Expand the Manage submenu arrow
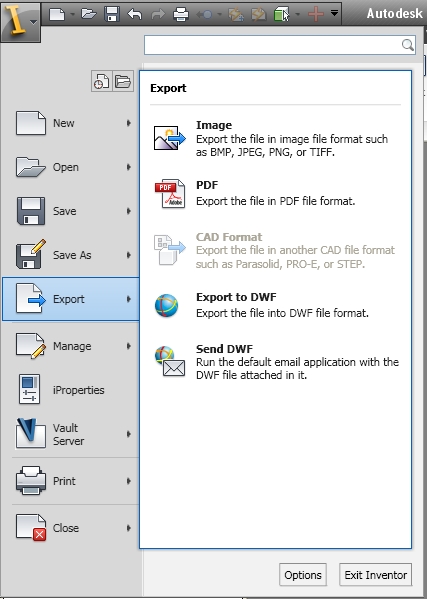The width and height of the screenshot is (427, 599). (x=129, y=346)
